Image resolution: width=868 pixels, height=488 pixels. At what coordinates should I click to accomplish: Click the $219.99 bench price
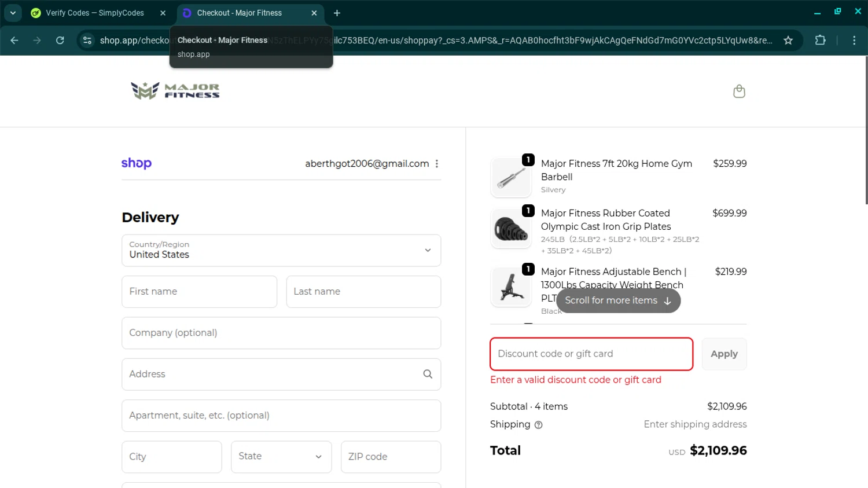pyautogui.click(x=731, y=272)
